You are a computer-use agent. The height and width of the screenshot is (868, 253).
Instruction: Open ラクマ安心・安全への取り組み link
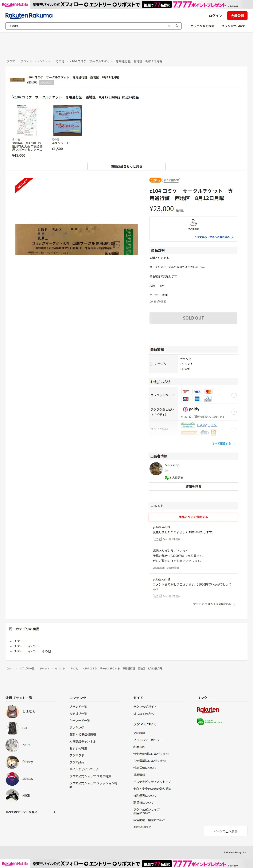[211, 237]
